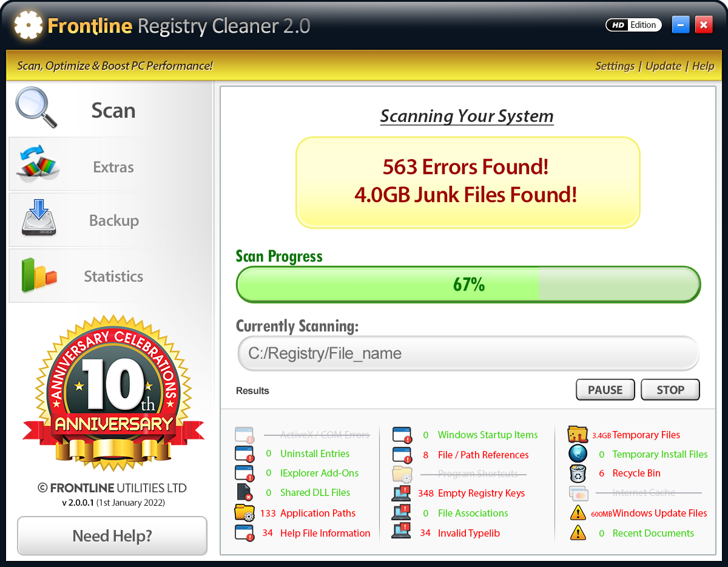
Task: Click the Temporary Install Files globe icon
Action: tap(578, 453)
